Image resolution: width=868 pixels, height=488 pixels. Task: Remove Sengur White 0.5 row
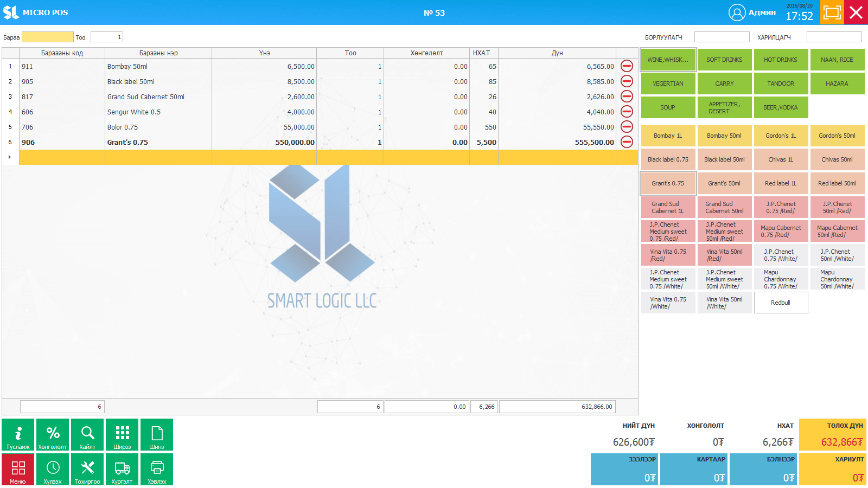[627, 112]
